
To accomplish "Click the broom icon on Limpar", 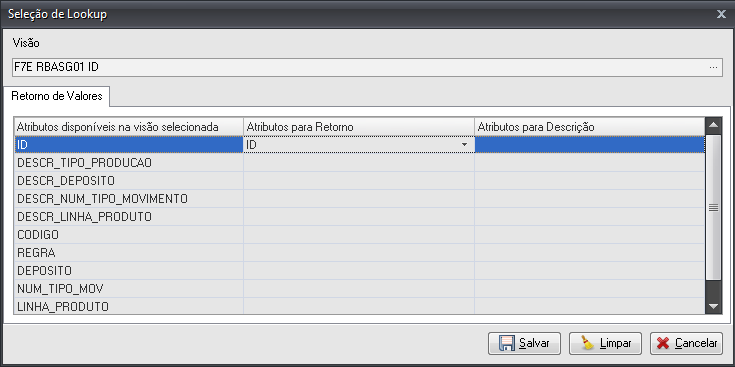I will pos(587,343).
